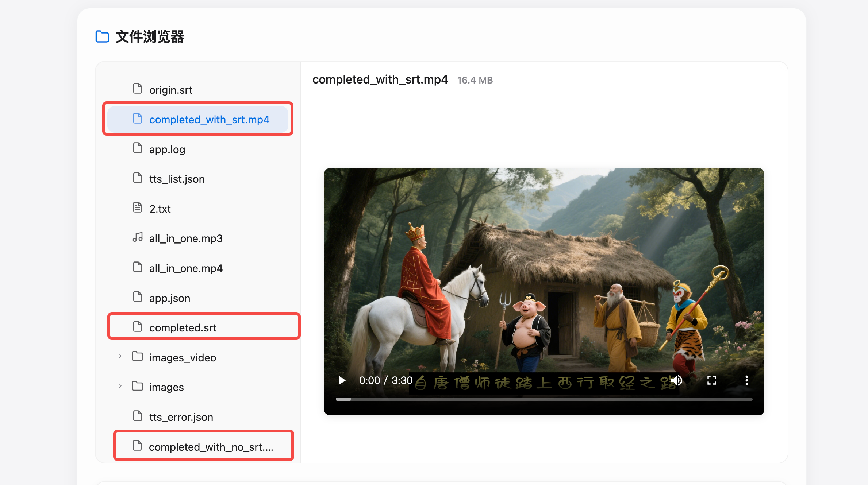The height and width of the screenshot is (485, 868).
Task: Expand the images folder chevron
Action: click(x=120, y=386)
